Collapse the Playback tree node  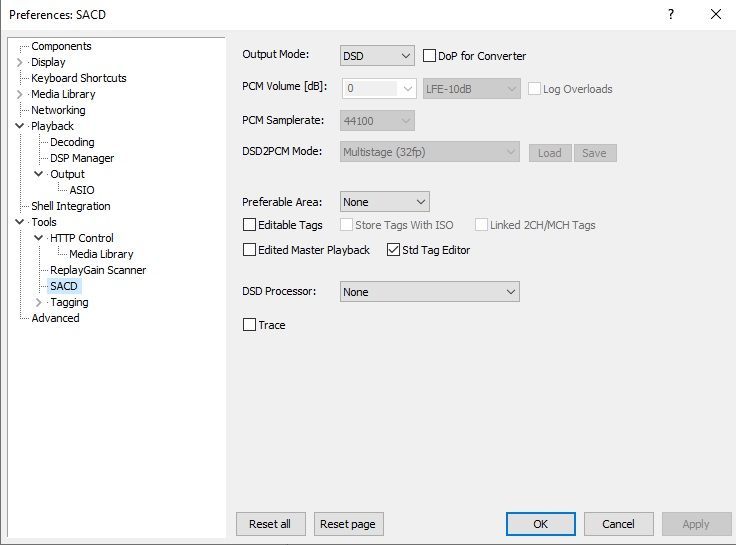pyautogui.click(x=20, y=126)
